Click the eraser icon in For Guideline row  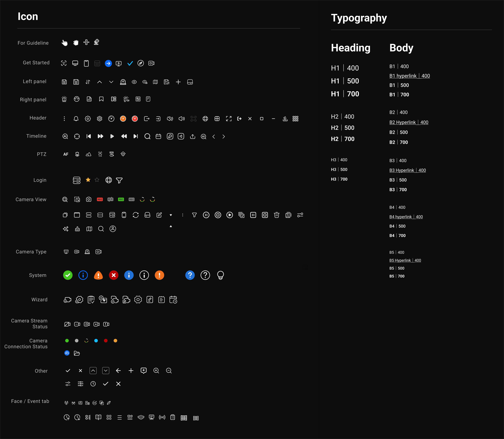point(96,42)
